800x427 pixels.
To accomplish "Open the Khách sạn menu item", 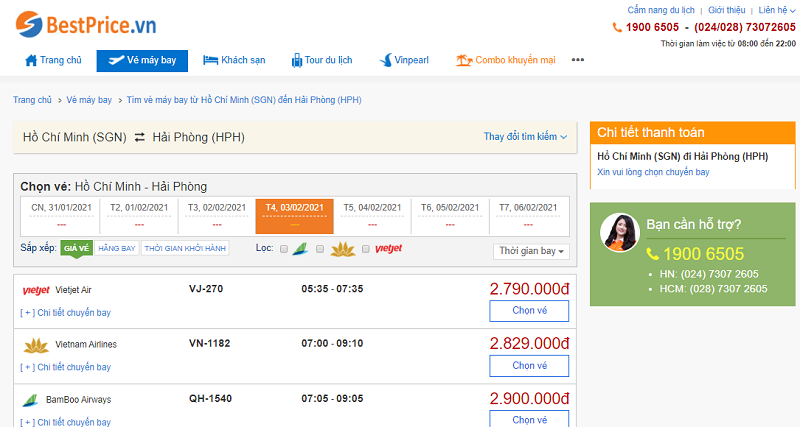I will point(234,60).
